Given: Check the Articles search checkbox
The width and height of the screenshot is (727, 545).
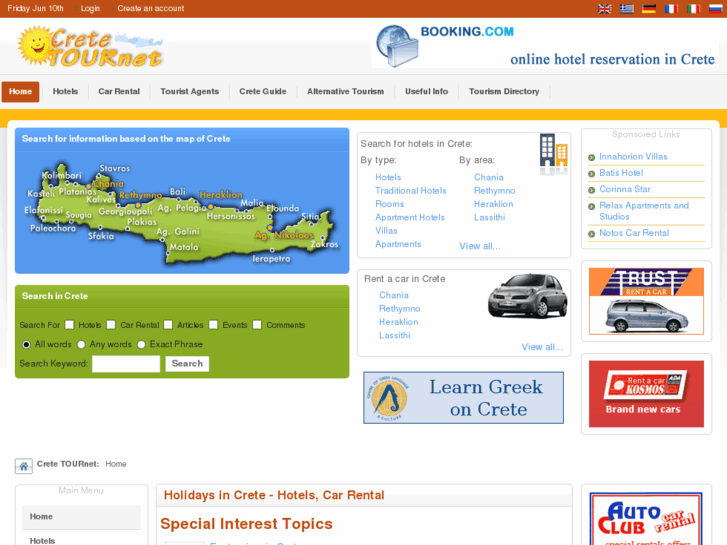Looking at the screenshot, I should point(168,325).
